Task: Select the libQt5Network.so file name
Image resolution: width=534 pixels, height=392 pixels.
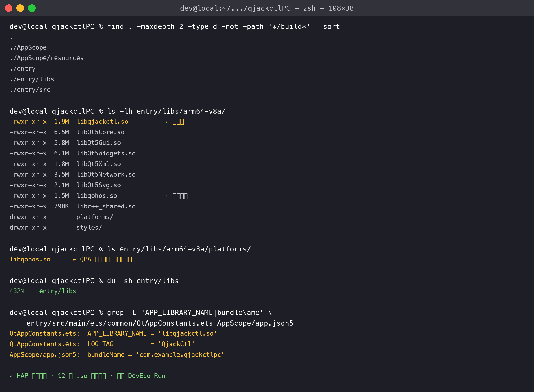Action: pyautogui.click(x=106, y=175)
